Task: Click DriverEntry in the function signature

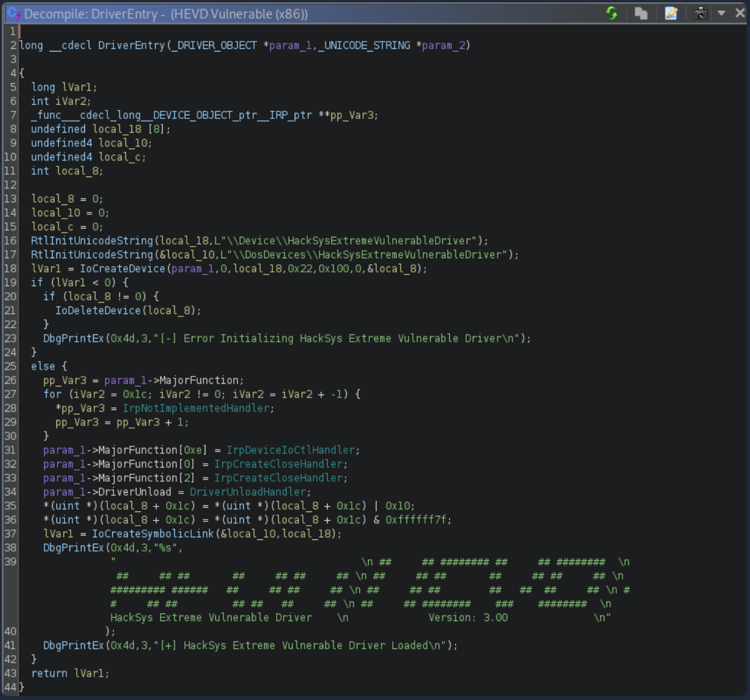Action: point(131,45)
